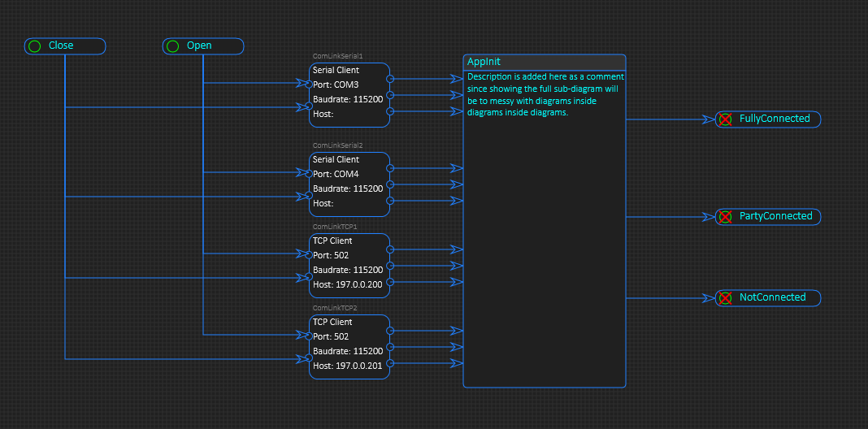The image size is (868, 429).
Task: Click Baudrate: 115200 in ComLinkTCP2
Action: [x=348, y=352]
